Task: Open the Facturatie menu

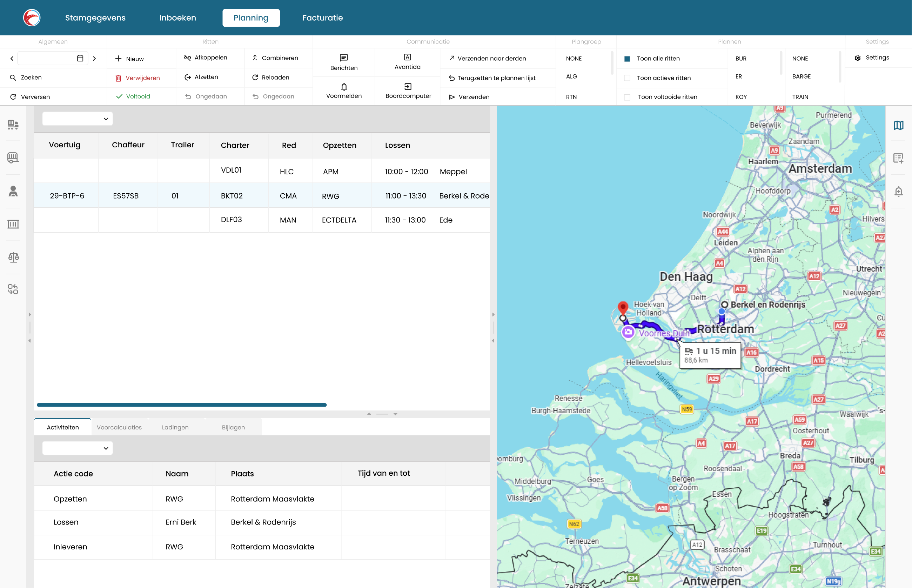Action: click(x=322, y=18)
